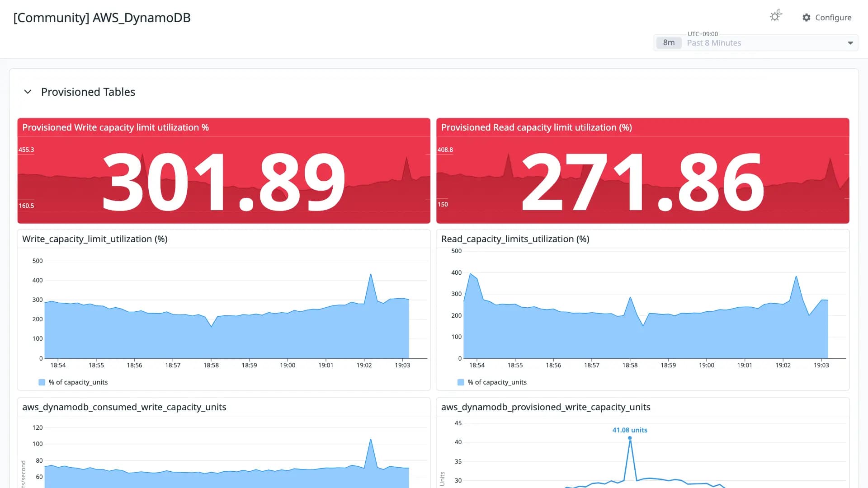Click read chart legend color swatch
The height and width of the screenshot is (488, 868).
pos(461,382)
